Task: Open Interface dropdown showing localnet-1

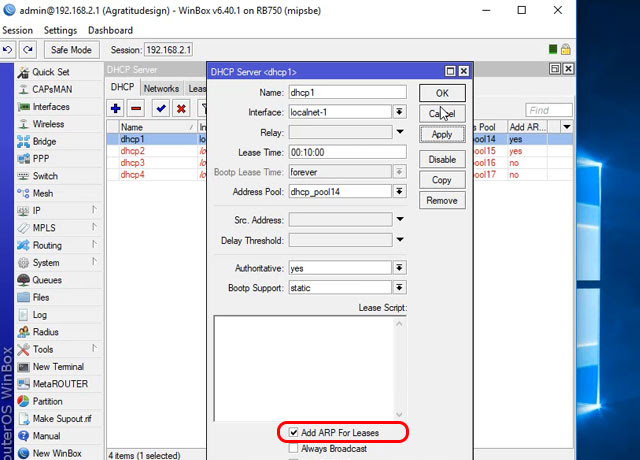Action: coord(399,112)
